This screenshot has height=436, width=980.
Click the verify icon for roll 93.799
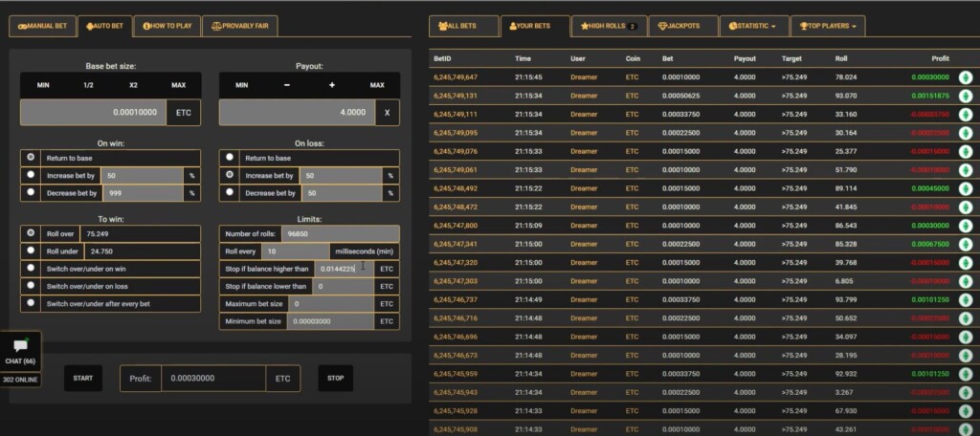[x=966, y=299]
